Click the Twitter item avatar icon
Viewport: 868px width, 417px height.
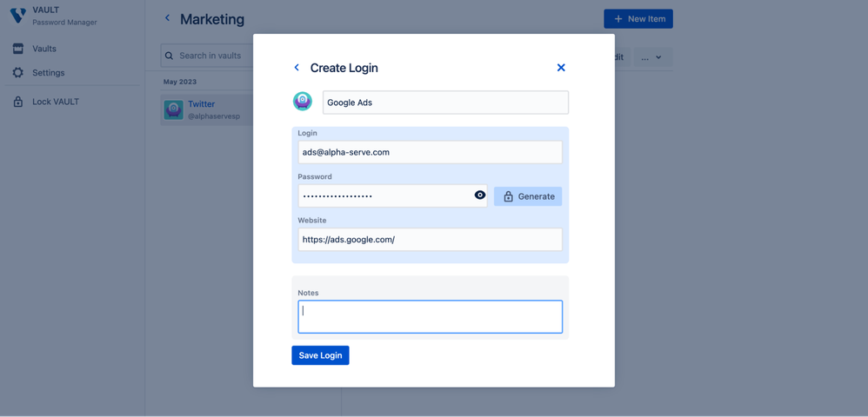coord(174,109)
